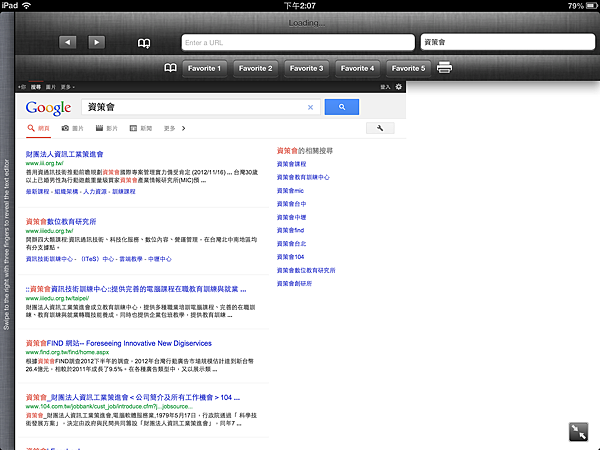Tap the browser forward arrow button

click(x=96, y=42)
